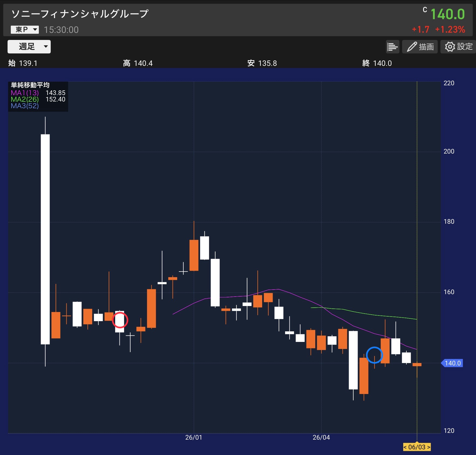
Task: Click the +1.23% change percentage
Action: (450, 29)
